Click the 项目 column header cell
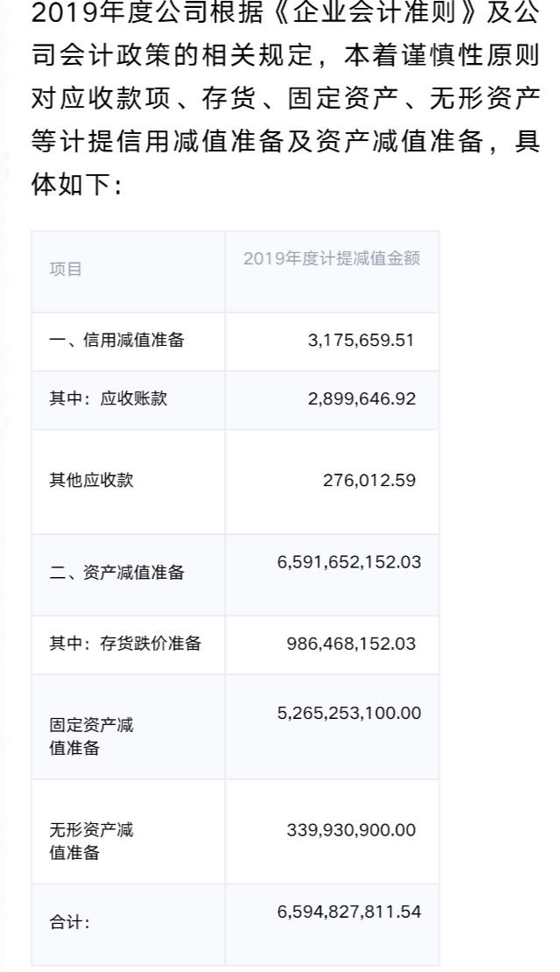Screen dimensions: 560x972 [x=66, y=269]
